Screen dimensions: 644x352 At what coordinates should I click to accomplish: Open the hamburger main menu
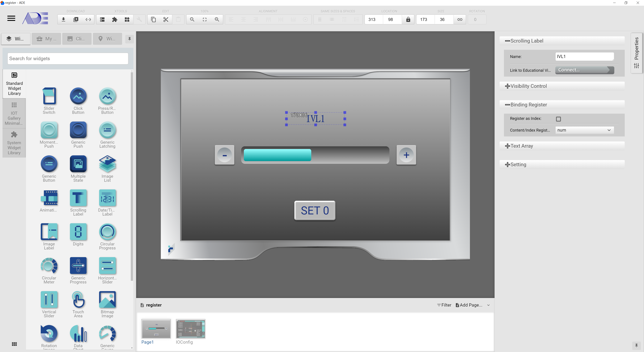(x=11, y=18)
